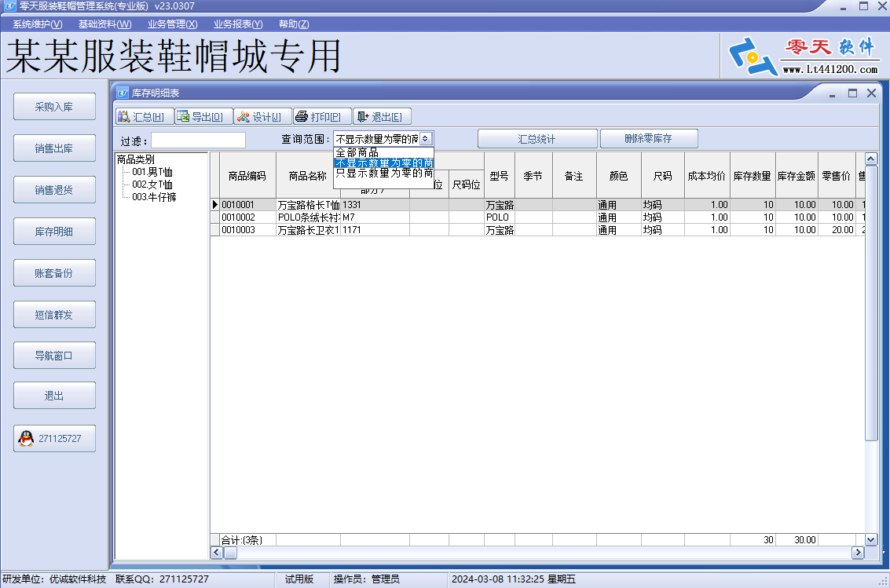This screenshot has height=588, width=890.
Task: Select 001.男T恤 category in tree
Action: tap(152, 172)
